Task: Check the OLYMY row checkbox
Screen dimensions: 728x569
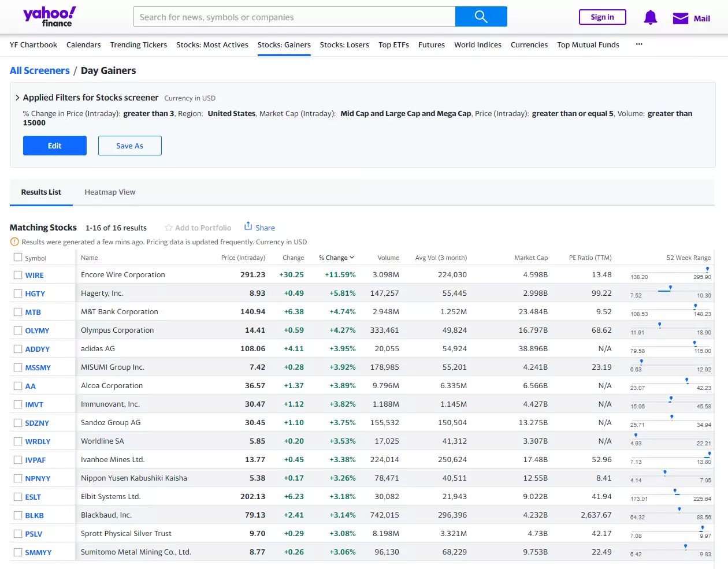Action: click(x=18, y=330)
